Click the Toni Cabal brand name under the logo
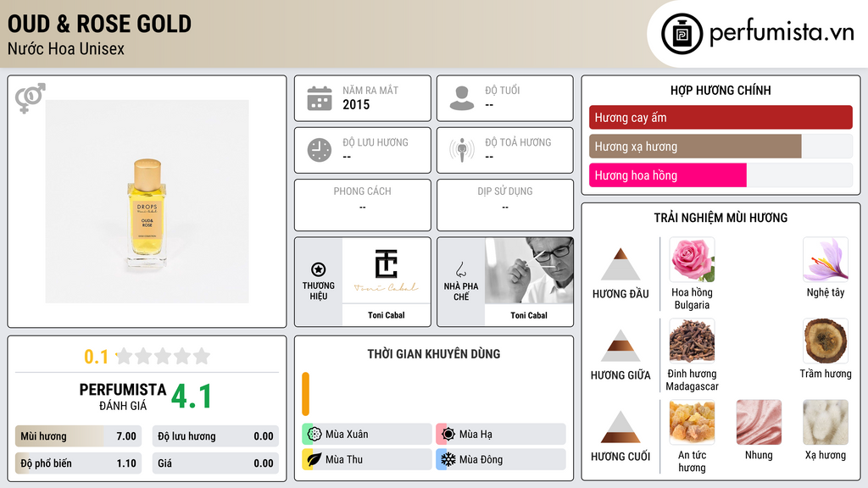Viewport: 868px width, 488px height. [x=387, y=315]
